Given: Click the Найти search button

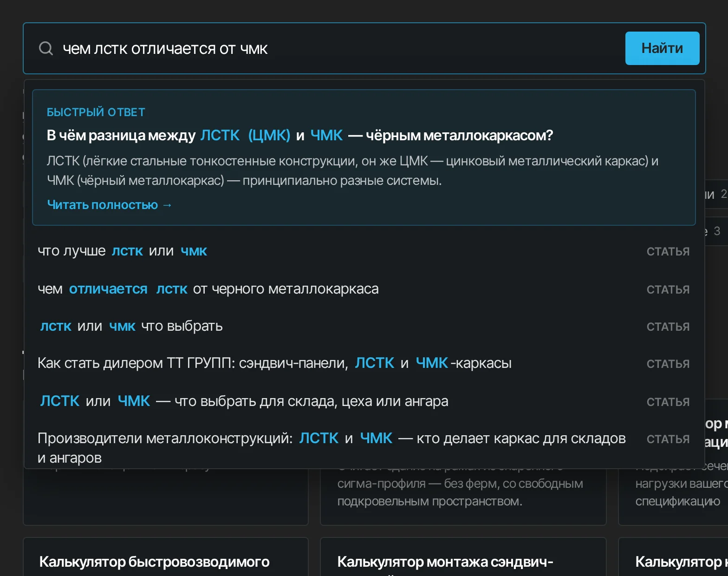Looking at the screenshot, I should pyautogui.click(x=662, y=48).
